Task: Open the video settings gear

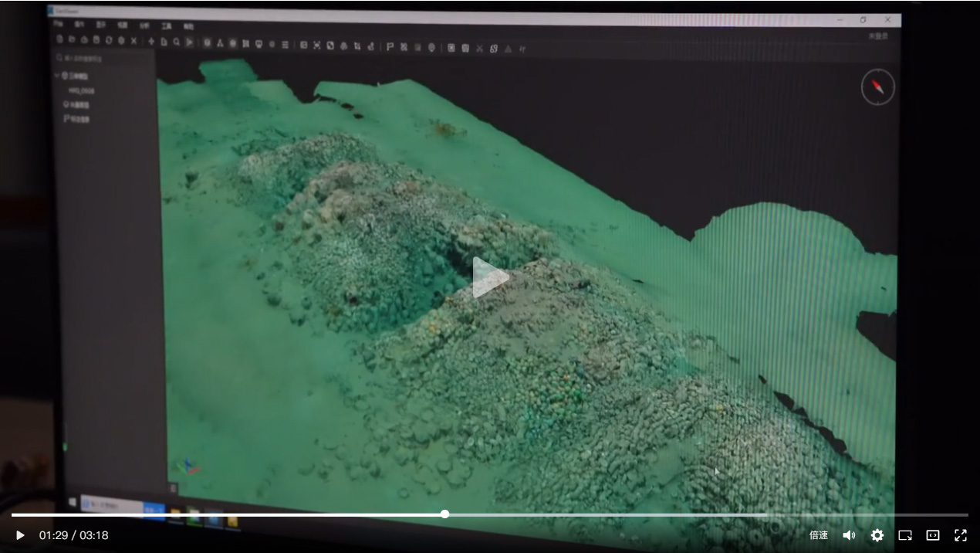Action: 877,535
